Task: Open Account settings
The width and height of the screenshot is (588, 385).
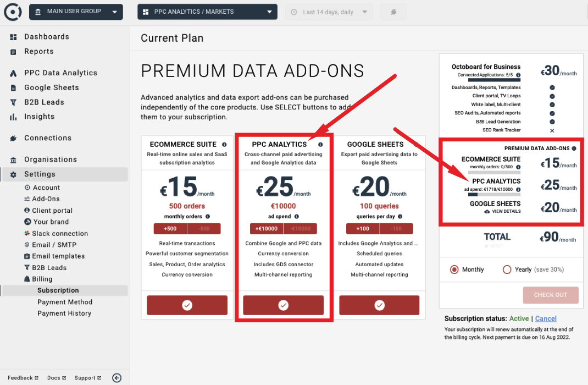Action: tap(46, 188)
